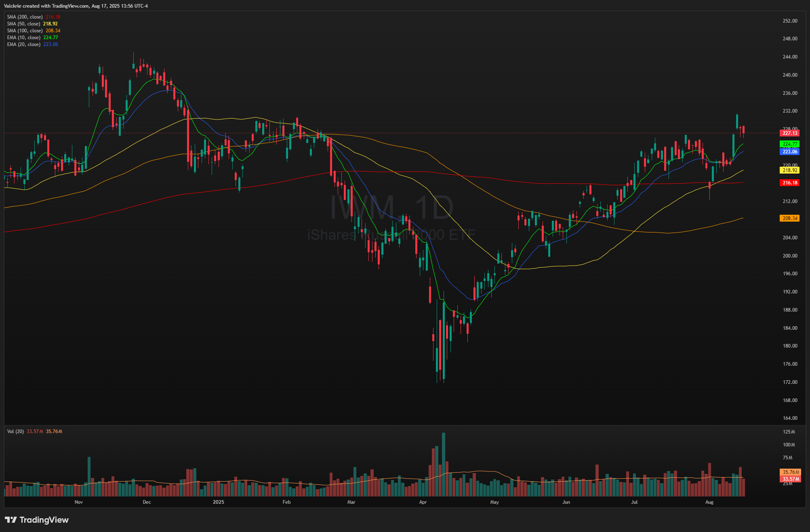Click the tallest April volume bar
The width and height of the screenshot is (810, 532).
point(444,464)
